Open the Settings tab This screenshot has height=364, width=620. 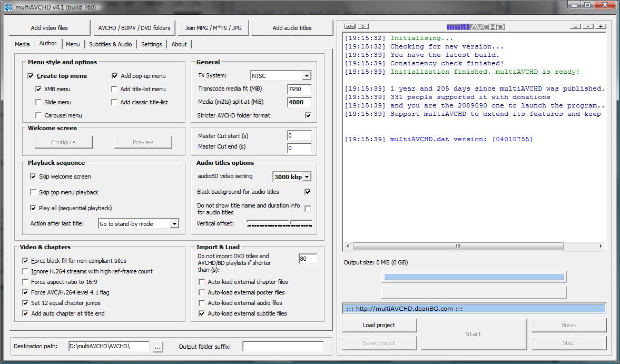click(x=152, y=44)
